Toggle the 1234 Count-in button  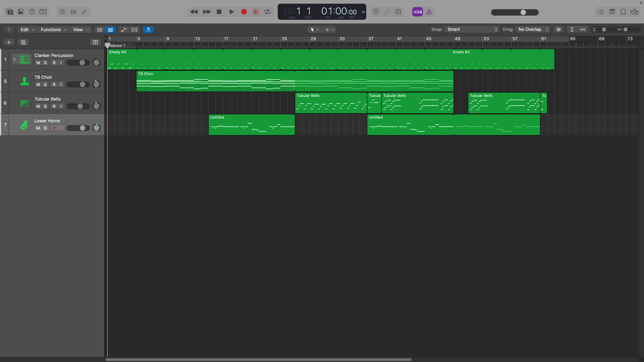tap(417, 12)
